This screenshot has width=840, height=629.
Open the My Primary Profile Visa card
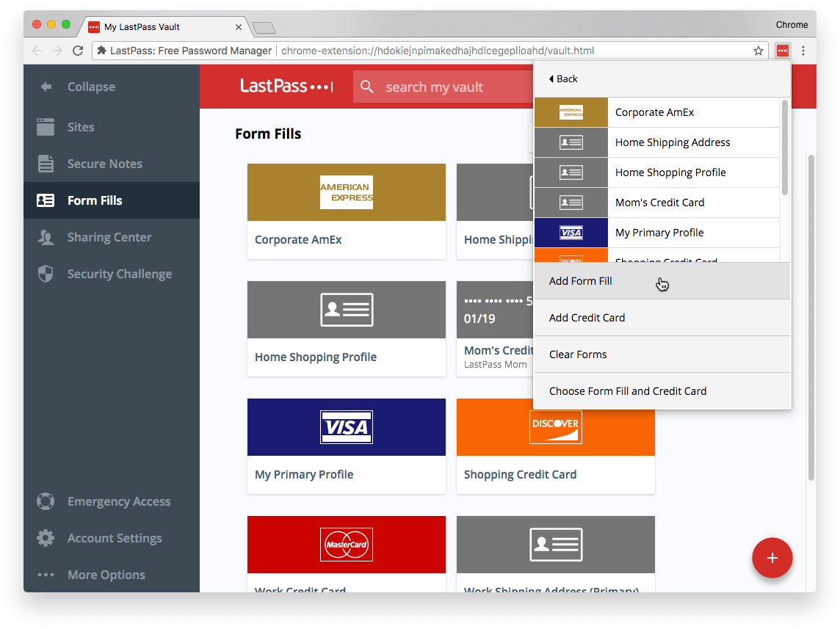(346, 446)
